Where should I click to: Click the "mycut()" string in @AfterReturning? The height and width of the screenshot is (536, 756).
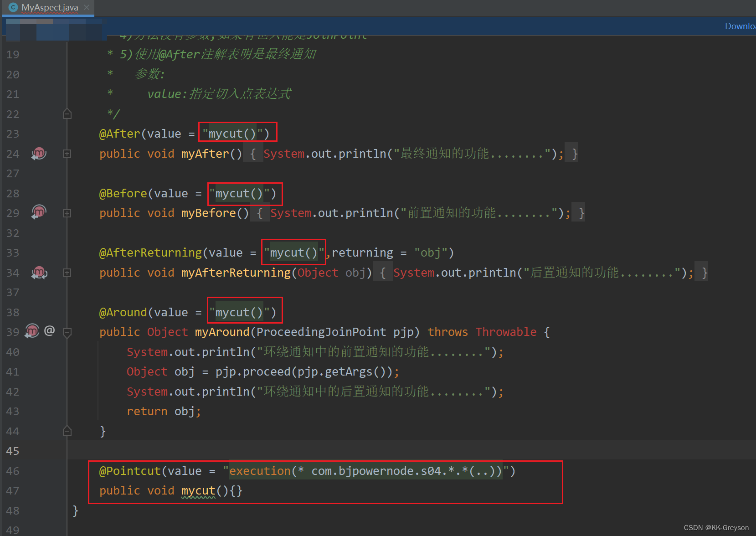tap(294, 253)
